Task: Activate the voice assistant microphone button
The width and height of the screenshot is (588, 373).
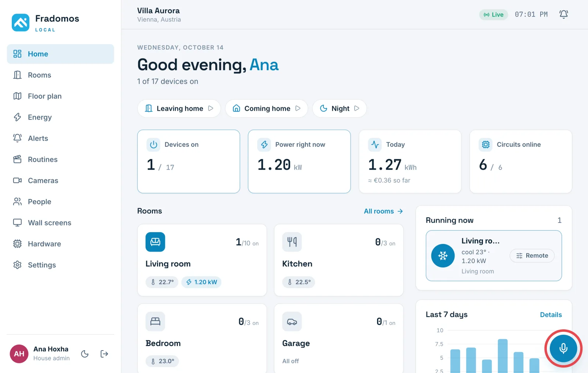Action: (x=563, y=348)
